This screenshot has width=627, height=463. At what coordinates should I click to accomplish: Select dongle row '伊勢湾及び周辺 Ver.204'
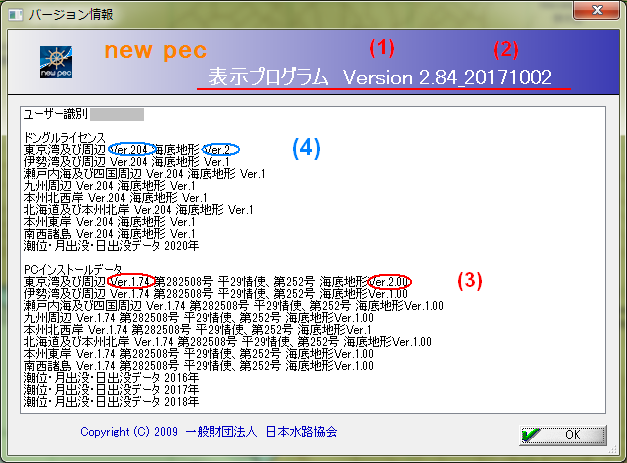tap(126, 162)
